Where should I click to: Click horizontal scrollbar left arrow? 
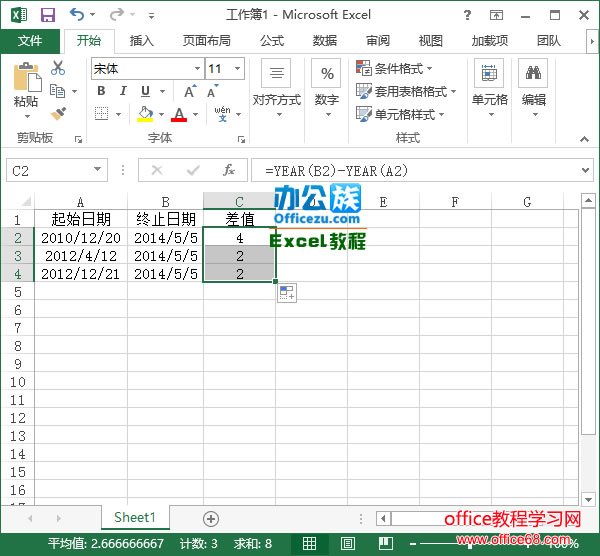pos(383,519)
